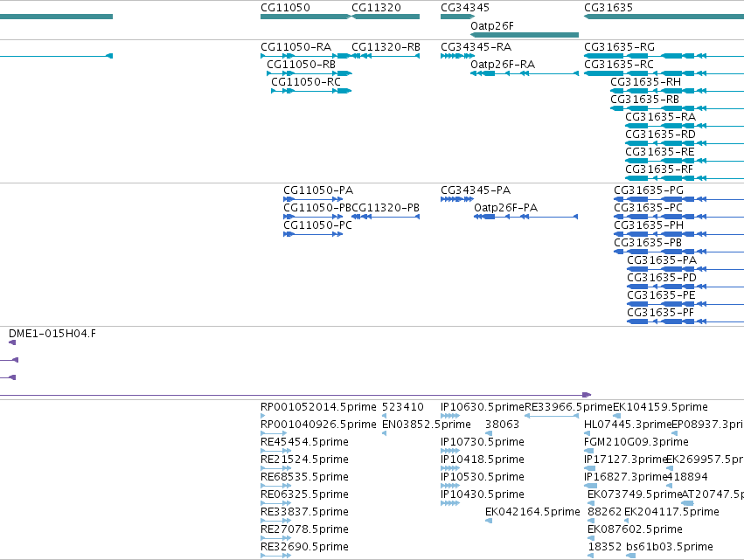The height and width of the screenshot is (560, 744).
Task: Click the Oatp26F gene label
Action: (x=492, y=26)
